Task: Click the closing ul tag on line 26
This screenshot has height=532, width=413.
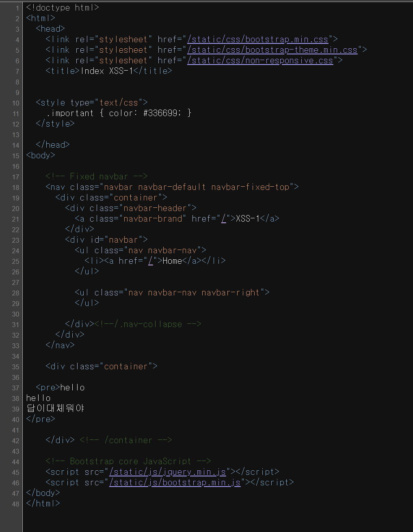Action: [87, 271]
